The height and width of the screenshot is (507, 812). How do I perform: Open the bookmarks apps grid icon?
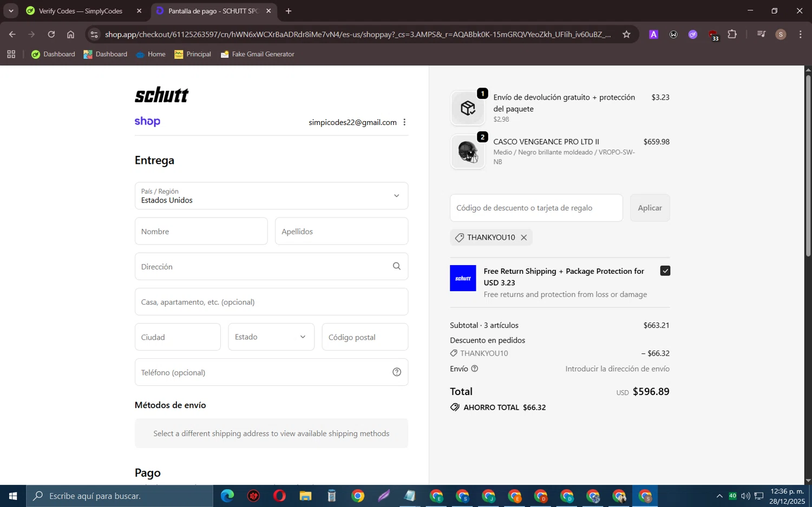coord(11,54)
